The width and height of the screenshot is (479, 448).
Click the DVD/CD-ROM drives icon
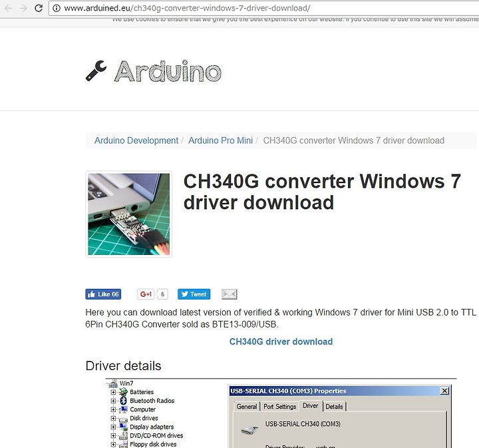(124, 435)
